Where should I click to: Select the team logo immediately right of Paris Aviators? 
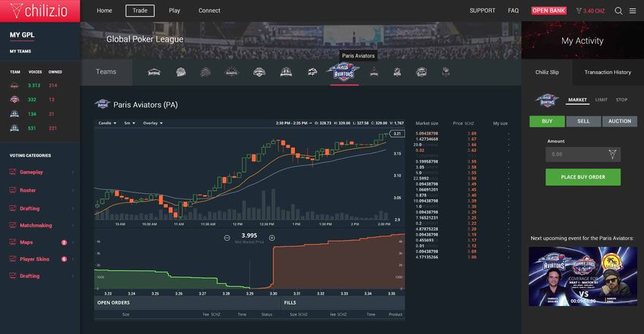pyautogui.click(x=374, y=72)
